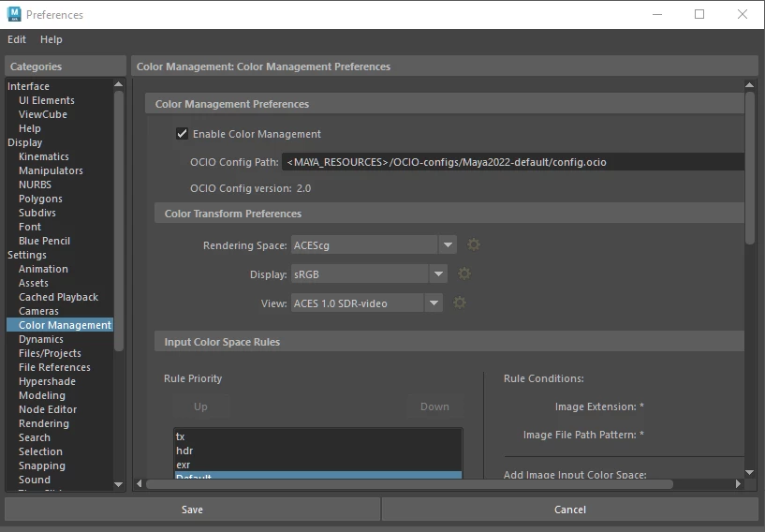Image resolution: width=765 pixels, height=532 pixels.
Task: Click horizontal scrollbar right arrow
Action: tap(738, 483)
